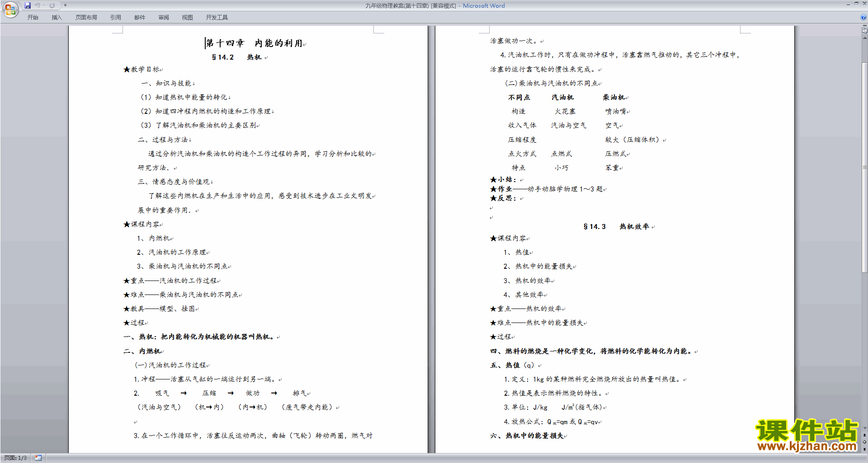The width and height of the screenshot is (868, 463).
Task: Click the macro recording icon in status bar
Action: pyautogui.click(x=38, y=458)
